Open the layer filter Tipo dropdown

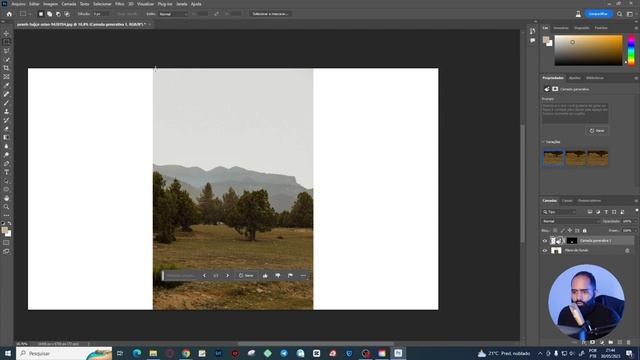pos(560,212)
